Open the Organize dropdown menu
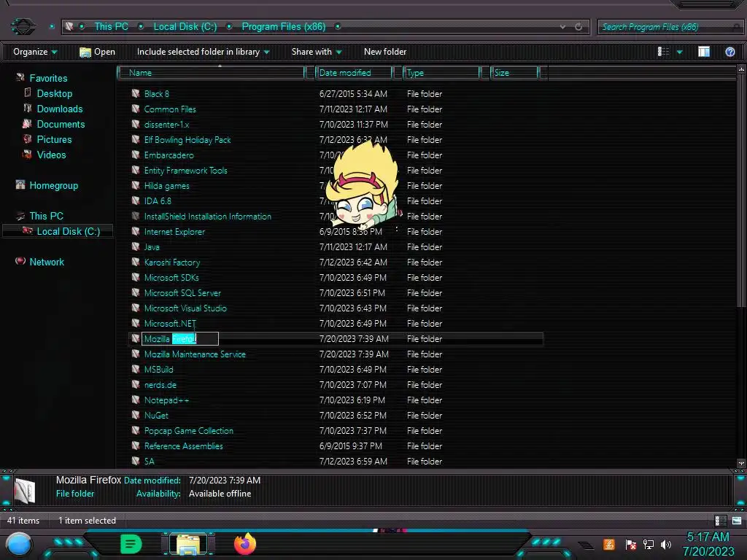This screenshot has height=560, width=747. (x=35, y=52)
